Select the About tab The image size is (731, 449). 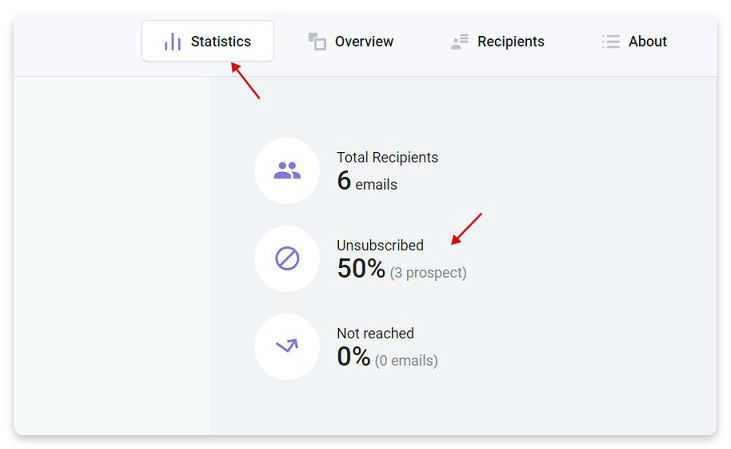click(634, 41)
